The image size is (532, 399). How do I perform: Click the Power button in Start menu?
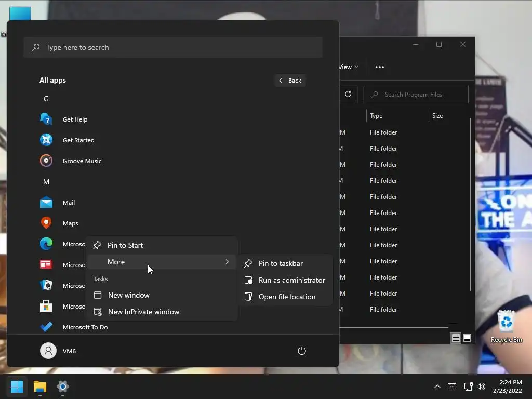click(x=302, y=351)
